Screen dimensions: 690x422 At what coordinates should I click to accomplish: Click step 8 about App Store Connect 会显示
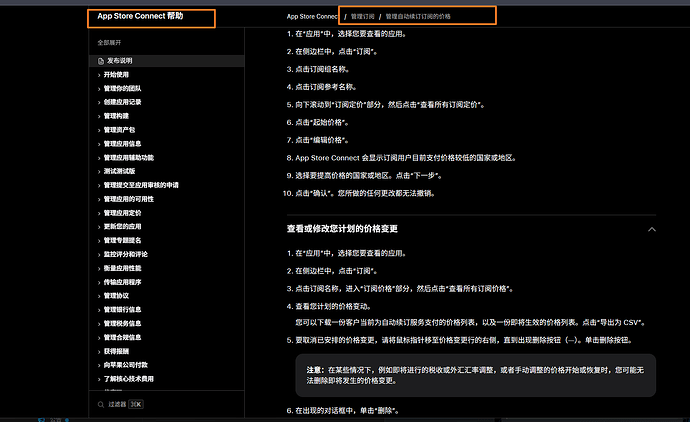click(405, 158)
